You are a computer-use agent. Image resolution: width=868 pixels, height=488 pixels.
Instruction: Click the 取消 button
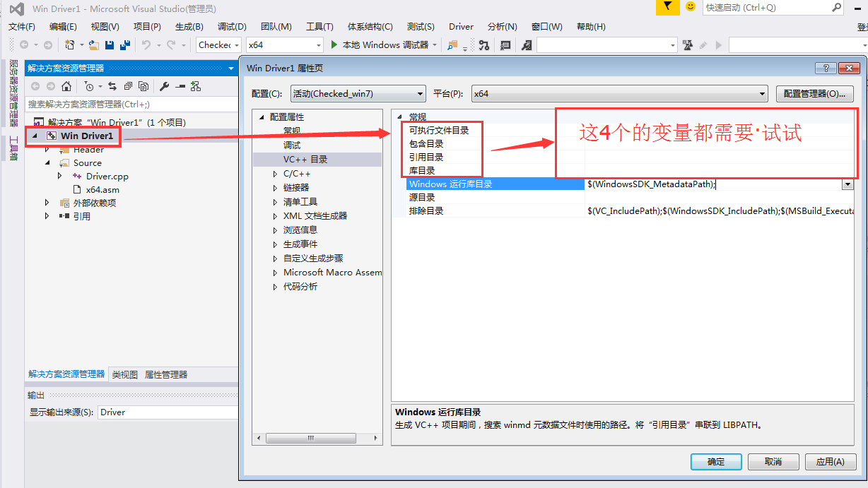[x=773, y=462]
